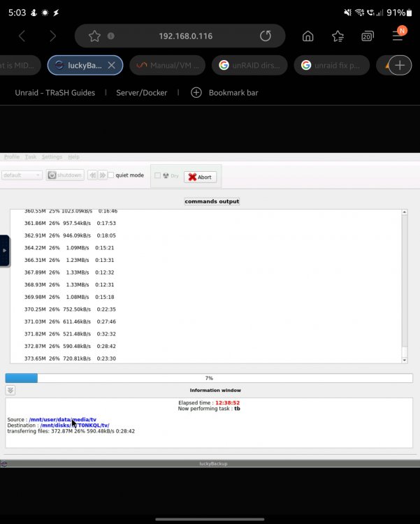Click the source path /mnt/user/data/media/tv
420x524 pixels.
tap(62, 419)
